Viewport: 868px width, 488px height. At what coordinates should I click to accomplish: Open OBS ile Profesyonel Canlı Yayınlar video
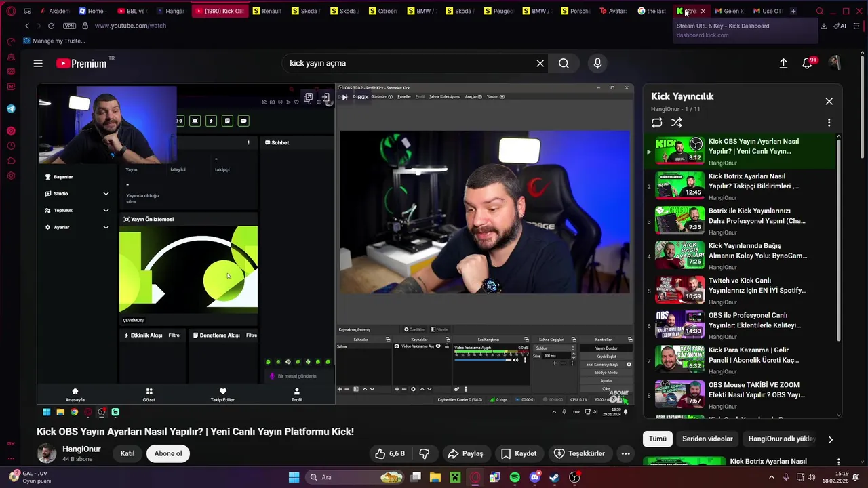click(742, 325)
